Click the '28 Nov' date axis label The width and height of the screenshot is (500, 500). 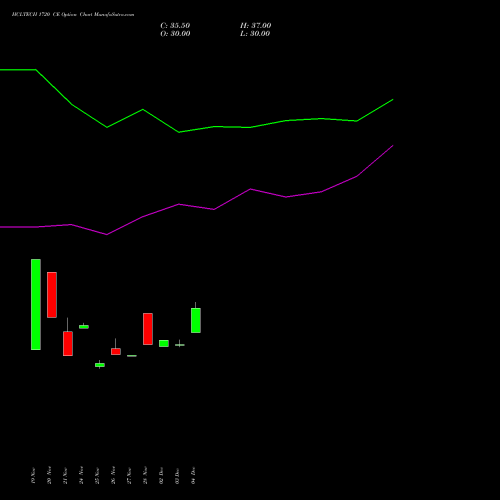(x=145, y=475)
